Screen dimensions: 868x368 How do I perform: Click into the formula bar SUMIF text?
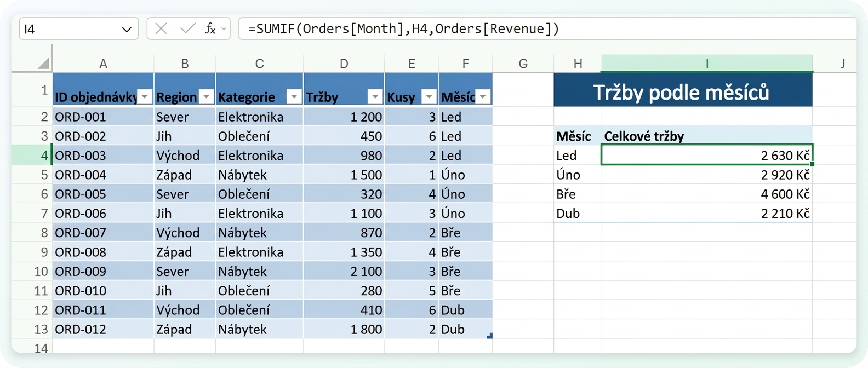pos(403,28)
